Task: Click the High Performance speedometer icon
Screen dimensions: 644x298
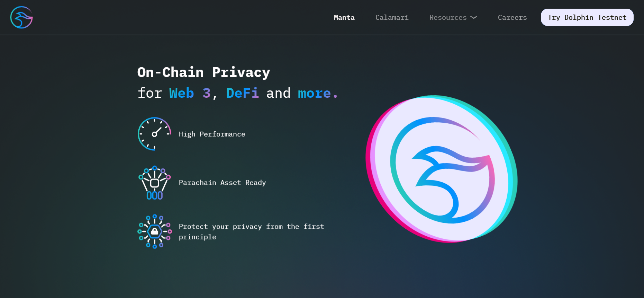Action: 154,134
